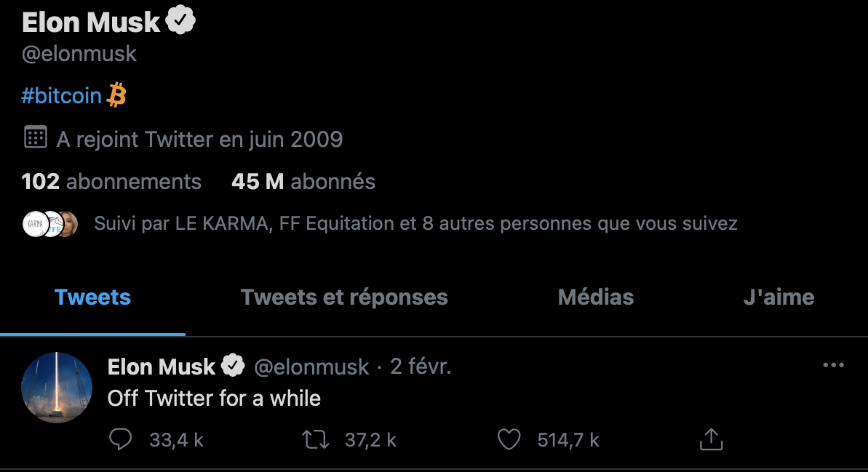This screenshot has width=868, height=472.
Task: Open the #bitcoin hashtag link
Action: (62, 96)
